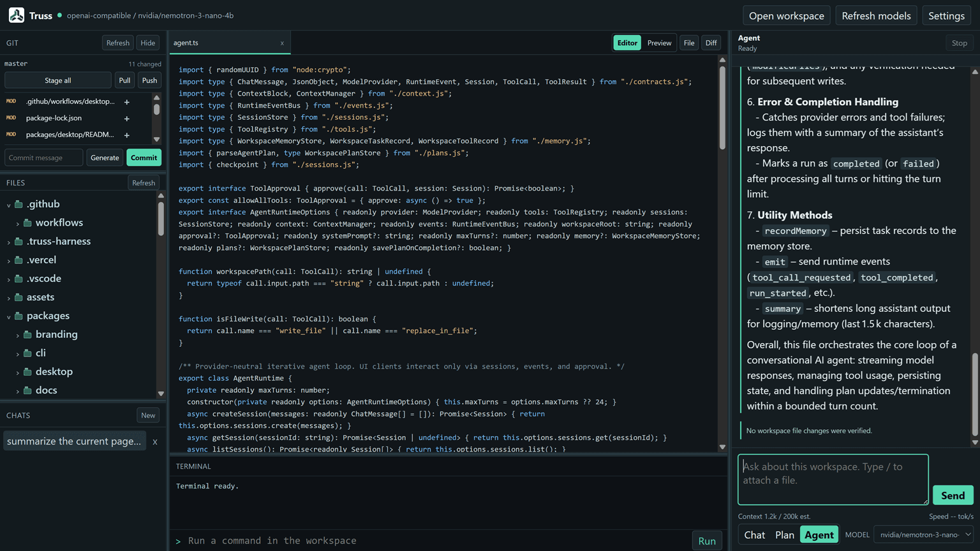Screen dimensions: 980x551
Task: Click the Ask about this workspace textbox
Action: [833, 480]
